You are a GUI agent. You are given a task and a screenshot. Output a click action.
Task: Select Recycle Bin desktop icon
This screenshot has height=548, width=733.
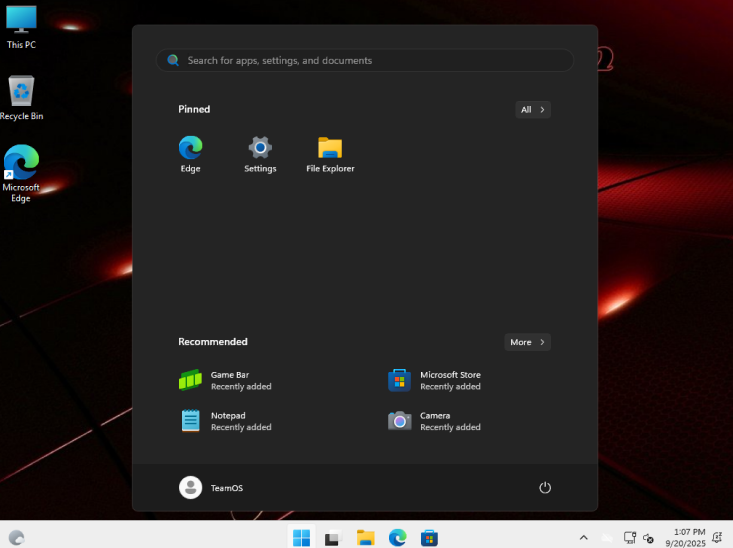pyautogui.click(x=21, y=98)
